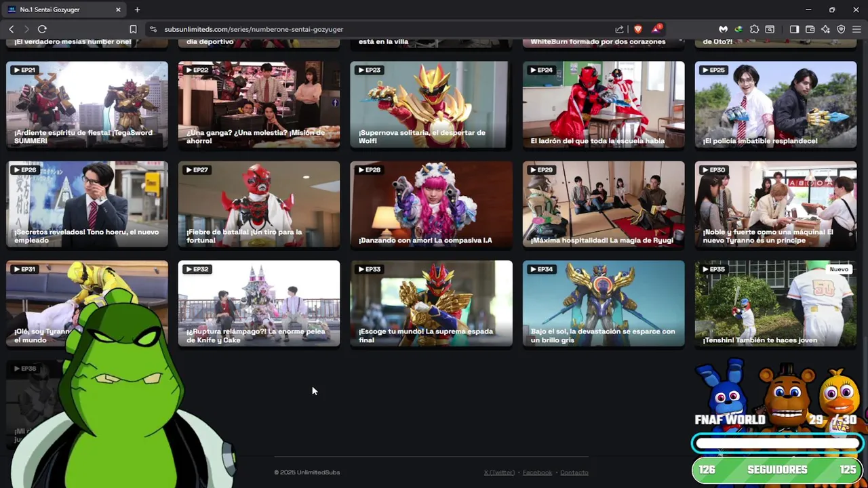Open '¡Tenshin! También te haces joven' title
The width and height of the screenshot is (868, 488).
click(x=760, y=340)
